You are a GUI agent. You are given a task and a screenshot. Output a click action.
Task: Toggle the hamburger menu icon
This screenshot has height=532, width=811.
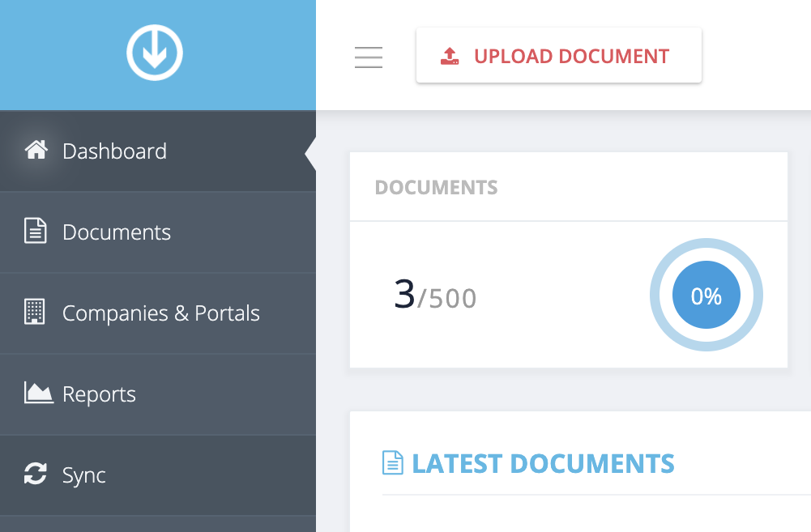(x=369, y=57)
